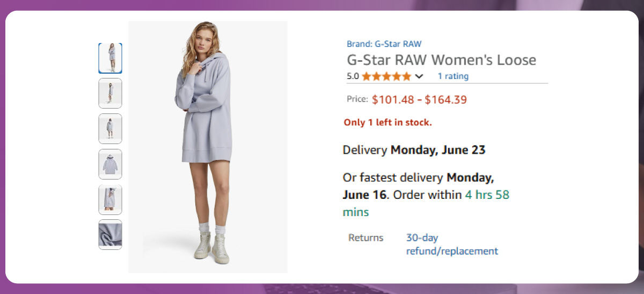The height and width of the screenshot is (294, 644).
Task: Click the G-Star RAW Women's Loose title
Action: click(441, 60)
